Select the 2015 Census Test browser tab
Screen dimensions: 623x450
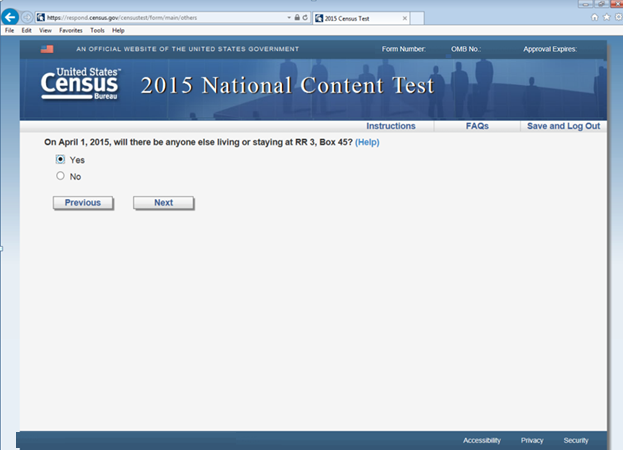click(361, 18)
